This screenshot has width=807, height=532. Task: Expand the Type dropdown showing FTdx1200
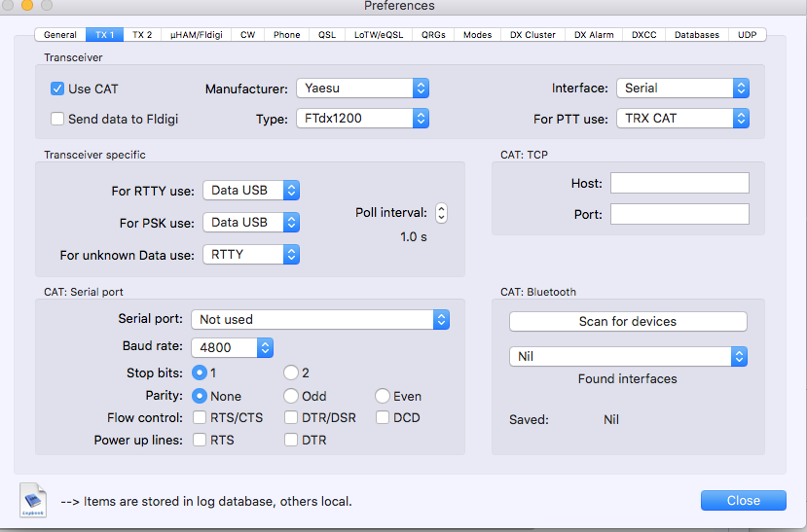(363, 119)
